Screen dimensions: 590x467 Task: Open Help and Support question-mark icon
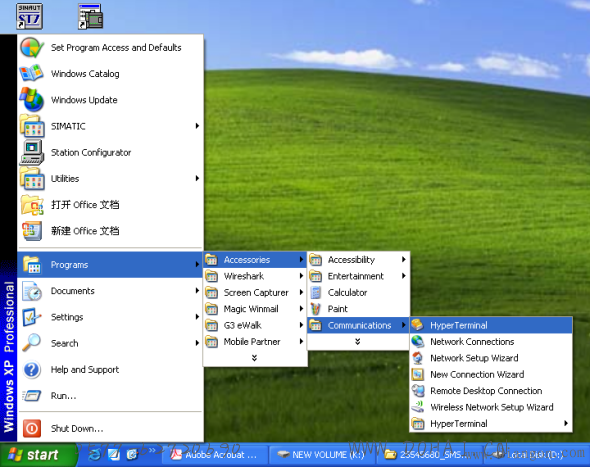tap(32, 370)
